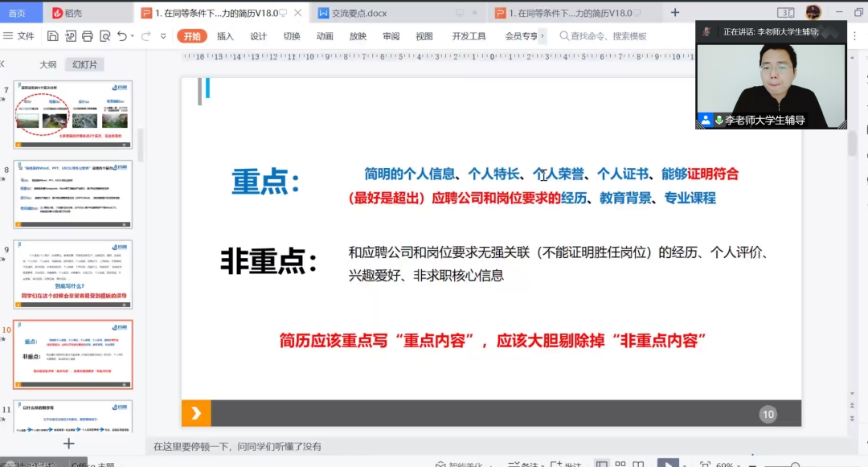Open the 插入 ribbon tab
Viewport: 868px width, 467px height.
[225, 36]
